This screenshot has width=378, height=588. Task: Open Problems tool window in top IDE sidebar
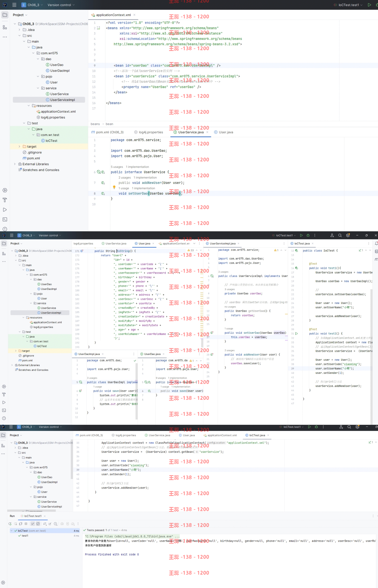[x=5, y=229]
